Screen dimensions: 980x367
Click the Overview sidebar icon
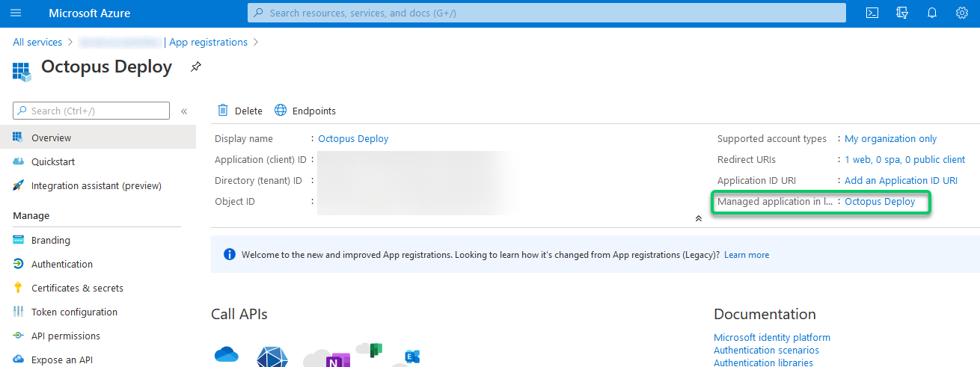[x=19, y=138]
